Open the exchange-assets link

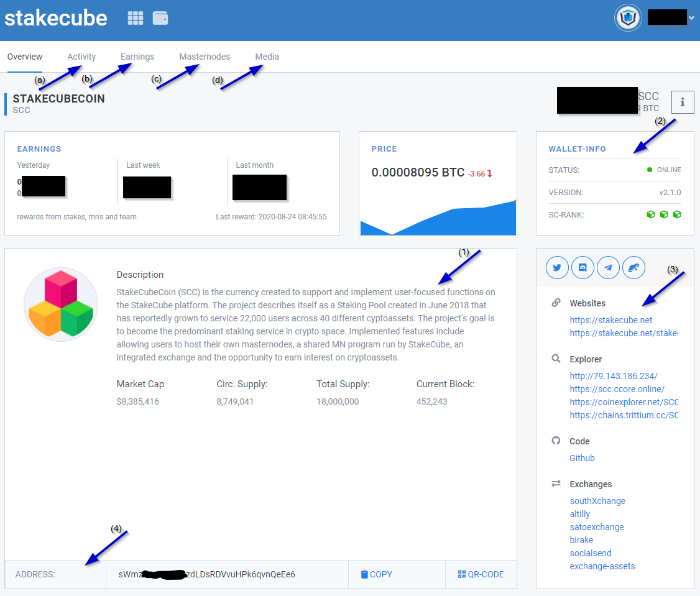click(x=602, y=566)
